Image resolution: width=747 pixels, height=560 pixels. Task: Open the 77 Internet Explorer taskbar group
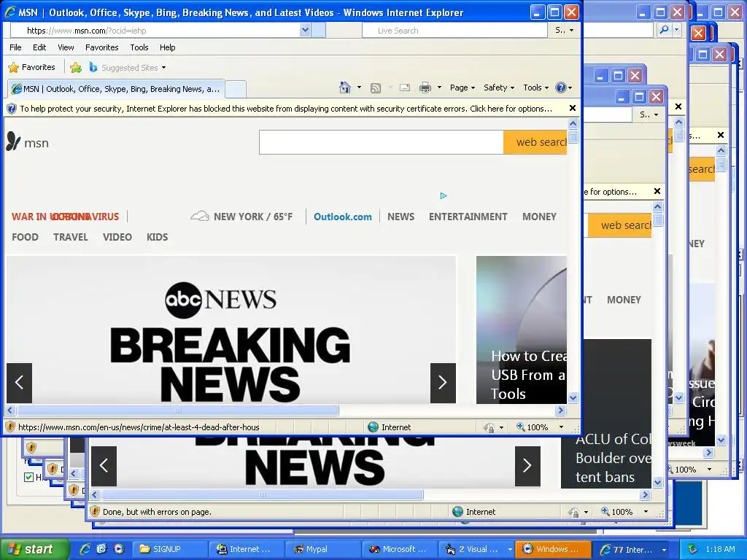[634, 549]
